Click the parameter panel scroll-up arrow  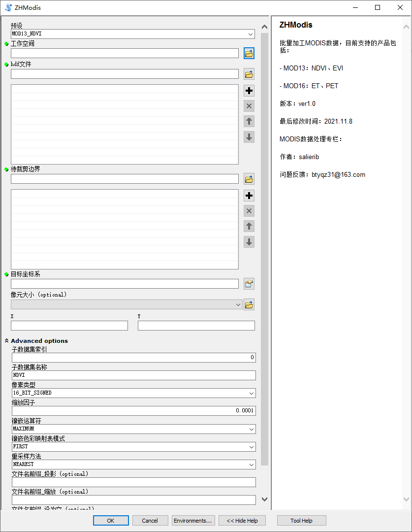point(265,27)
